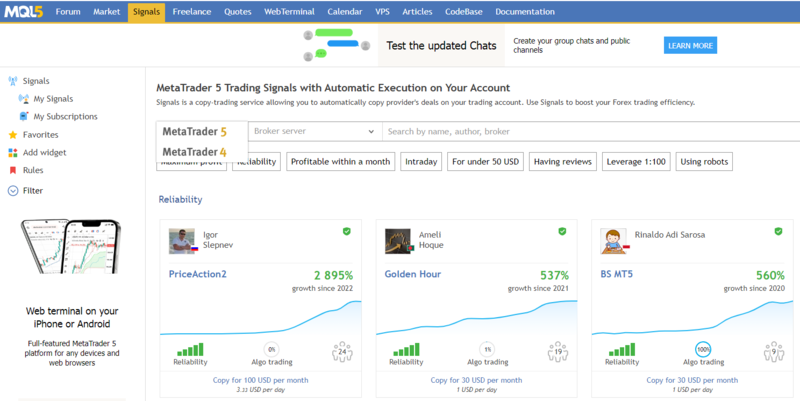Open My Signals in the sidebar
The width and height of the screenshot is (800, 401).
pyautogui.click(x=53, y=99)
